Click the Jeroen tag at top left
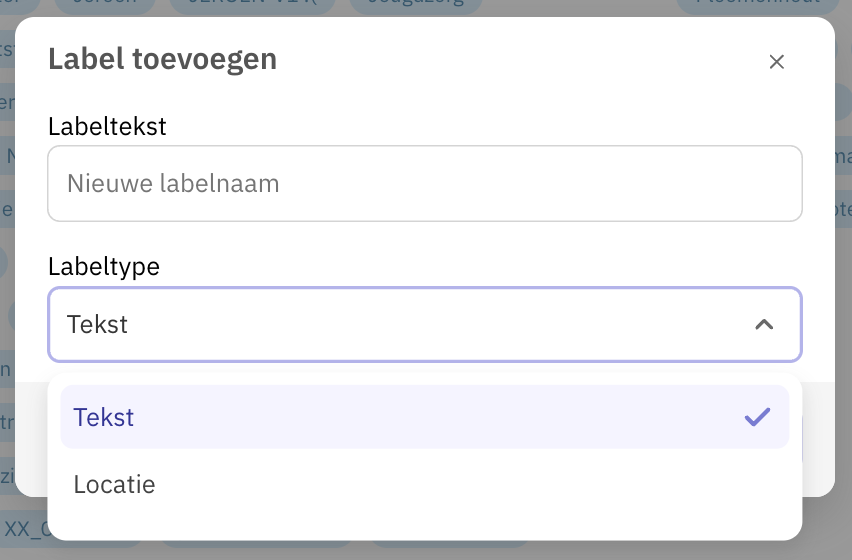This screenshot has height=560, width=852. [x=105, y=4]
